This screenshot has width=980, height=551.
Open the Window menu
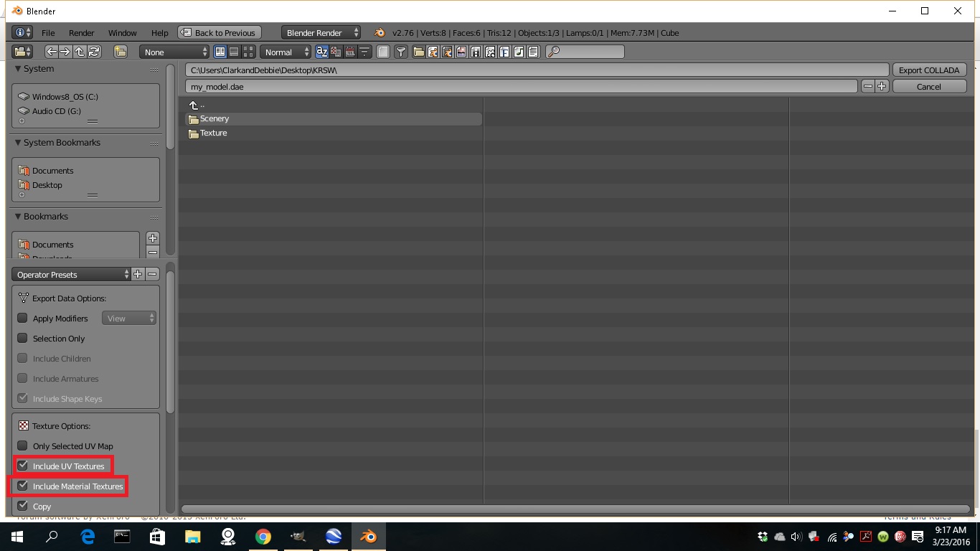pyautogui.click(x=122, y=33)
